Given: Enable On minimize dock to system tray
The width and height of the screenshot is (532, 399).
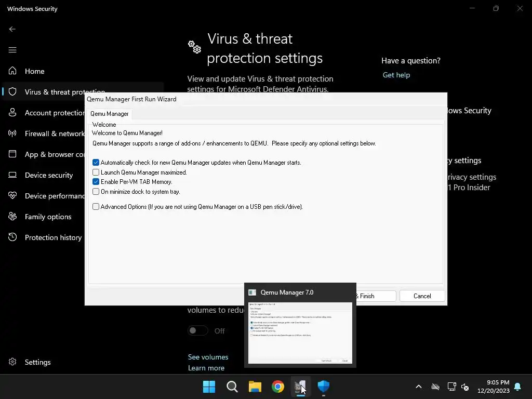Looking at the screenshot, I should pos(96,192).
